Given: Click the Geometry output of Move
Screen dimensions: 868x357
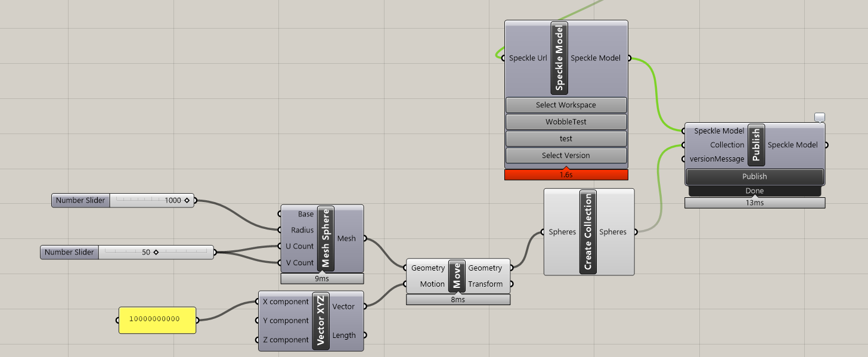Looking at the screenshot, I should [x=485, y=268].
